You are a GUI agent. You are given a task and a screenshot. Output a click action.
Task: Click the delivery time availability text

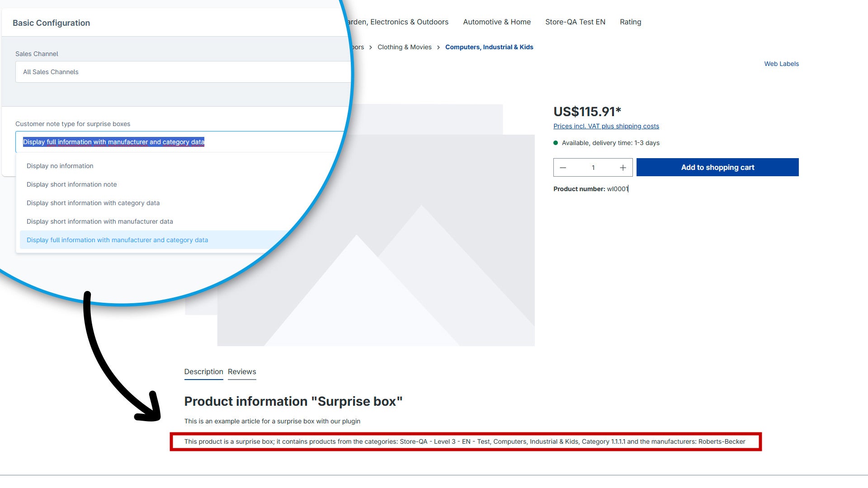(611, 143)
